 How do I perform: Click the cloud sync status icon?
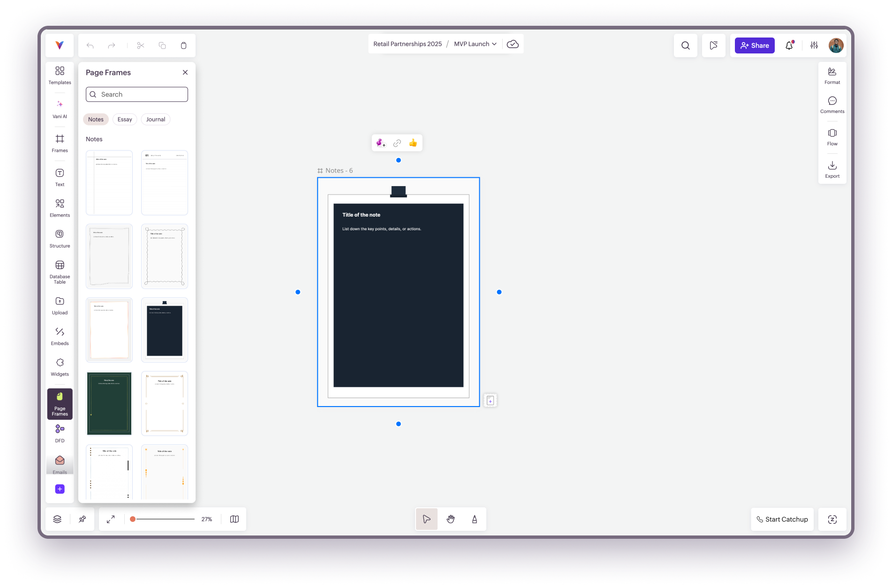(513, 44)
